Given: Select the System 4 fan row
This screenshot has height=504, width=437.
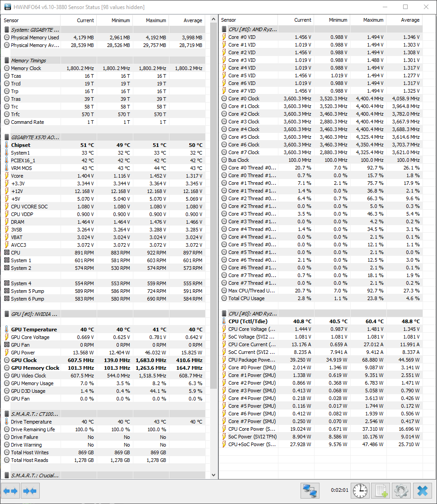Looking at the screenshot, I should click(x=103, y=283).
